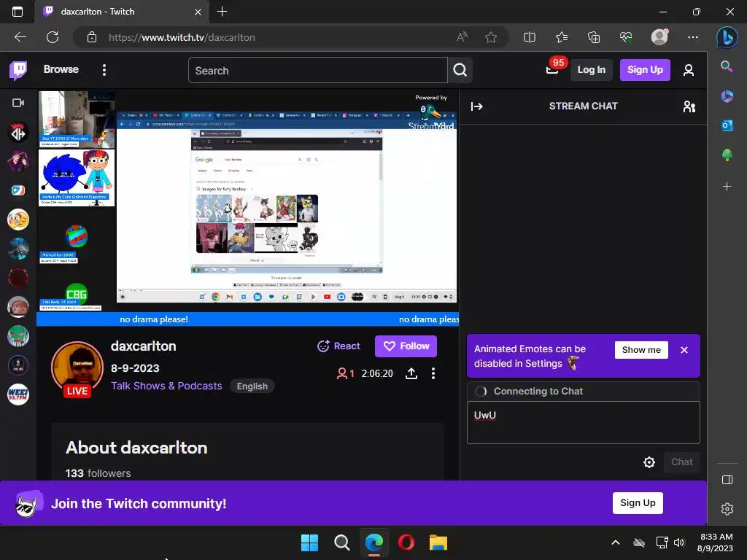The height and width of the screenshot is (560, 747).
Task: Share the stream with the upload icon
Action: click(411, 373)
